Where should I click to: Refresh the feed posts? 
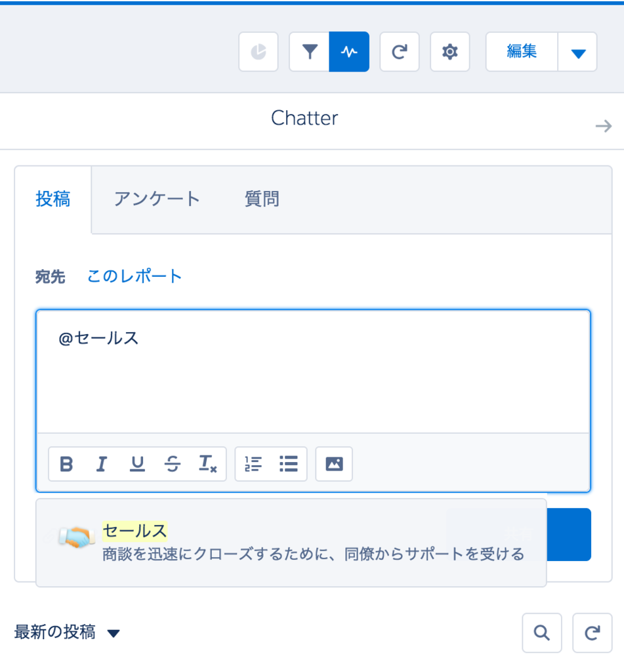[x=592, y=633]
